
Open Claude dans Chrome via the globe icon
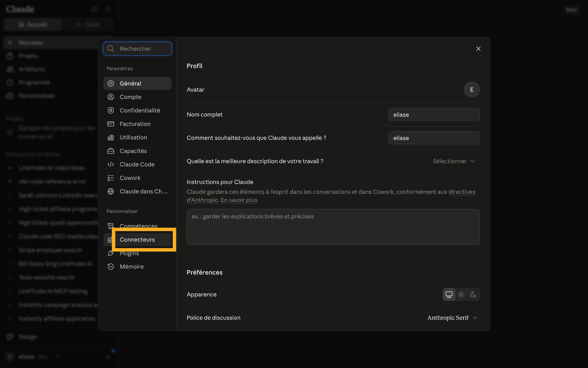point(111,191)
